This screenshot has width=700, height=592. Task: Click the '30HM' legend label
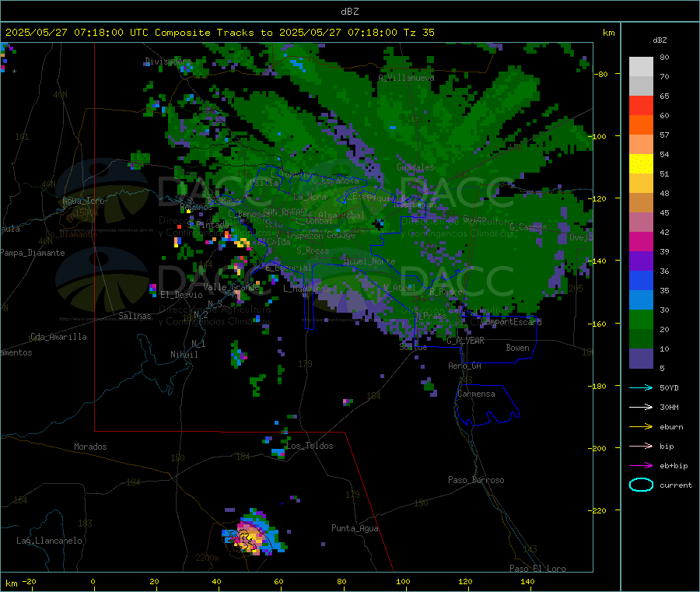(669, 407)
